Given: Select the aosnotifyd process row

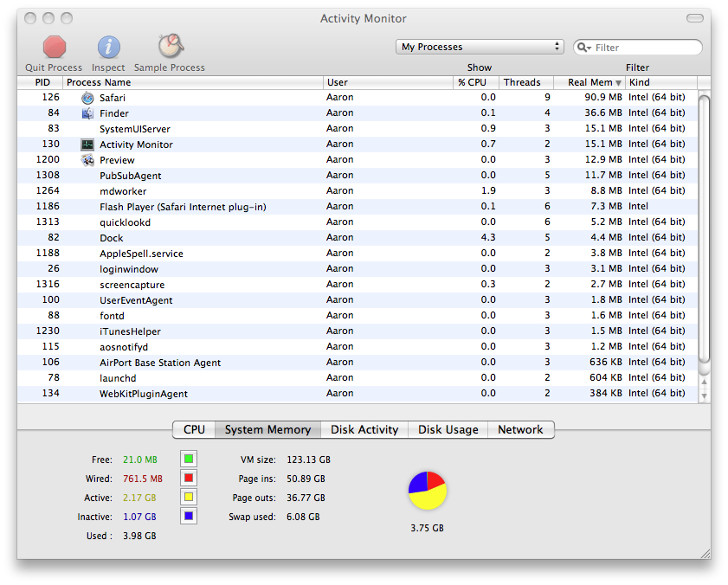Looking at the screenshot, I should click(358, 347).
